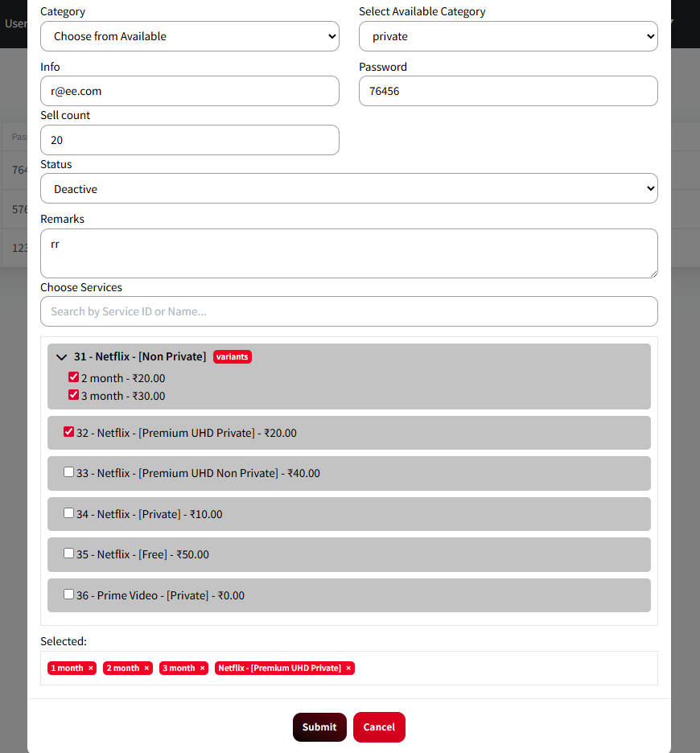Screen dimensions: 700x753
Task: Check 36 - Prime Video Private
Action: [68, 594]
